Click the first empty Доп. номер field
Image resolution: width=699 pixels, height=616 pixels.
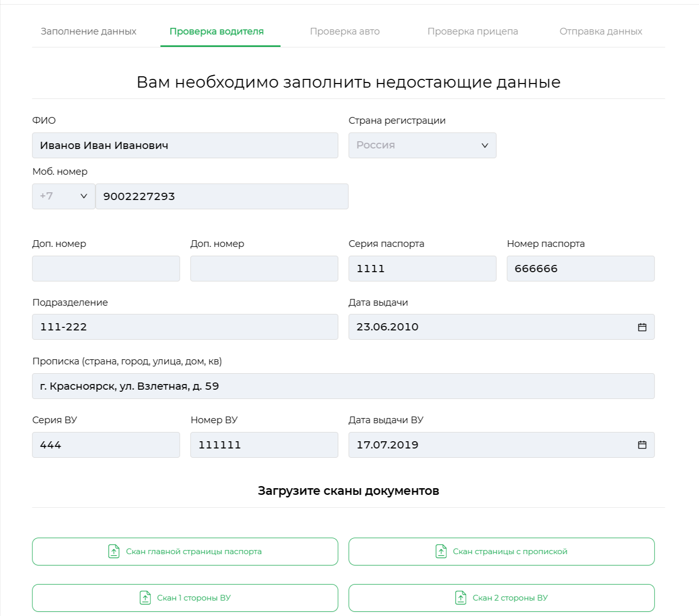106,269
